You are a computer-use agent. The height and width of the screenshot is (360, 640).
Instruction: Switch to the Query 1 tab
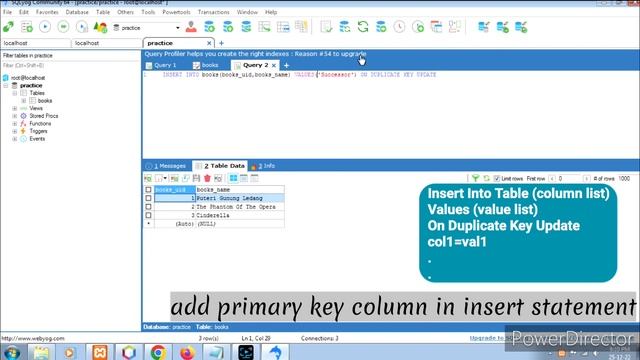(161, 65)
